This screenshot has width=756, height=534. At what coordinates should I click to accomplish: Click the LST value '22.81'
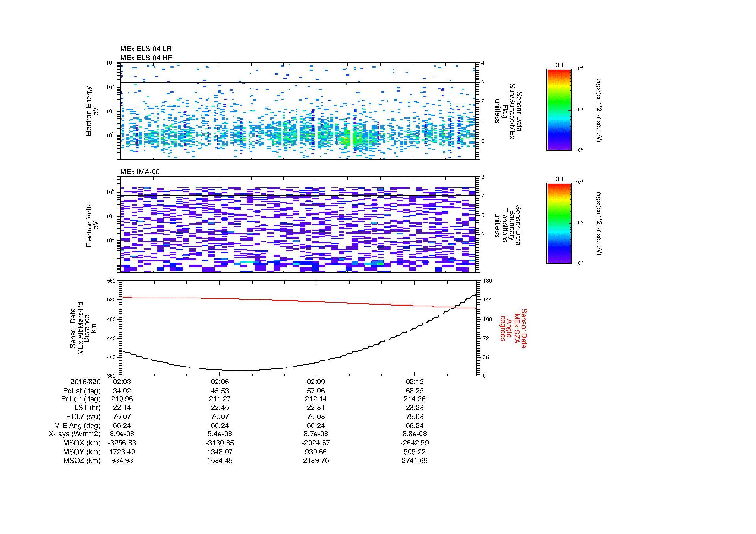click(316, 408)
